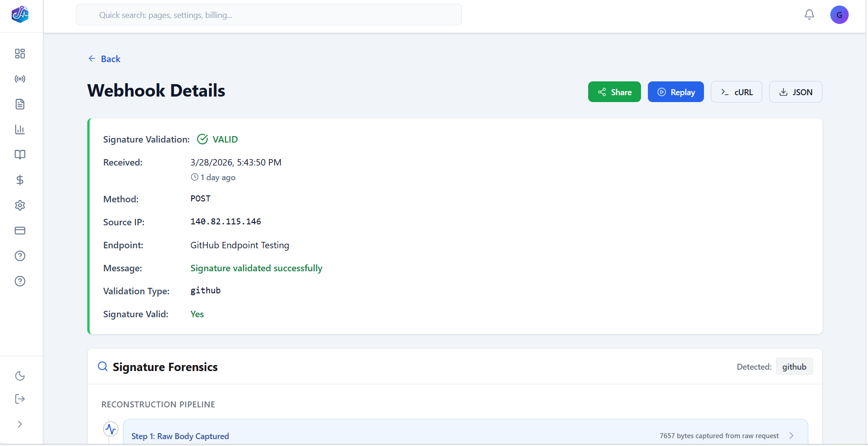868x446 pixels.
Task: Navigate using the Back link
Action: coord(104,58)
